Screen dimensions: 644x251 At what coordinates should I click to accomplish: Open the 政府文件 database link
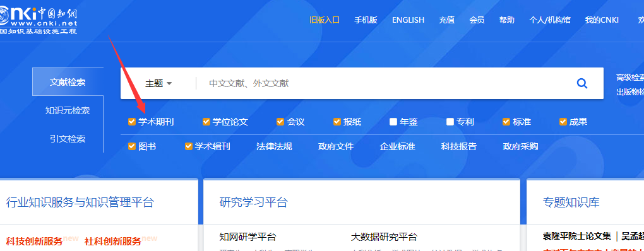tap(335, 146)
